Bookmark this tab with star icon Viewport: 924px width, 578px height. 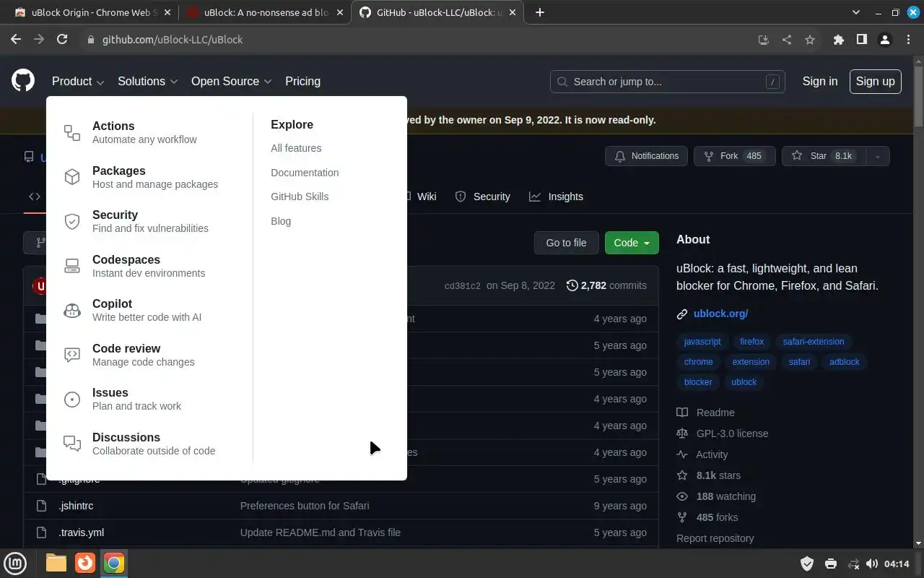[810, 40]
